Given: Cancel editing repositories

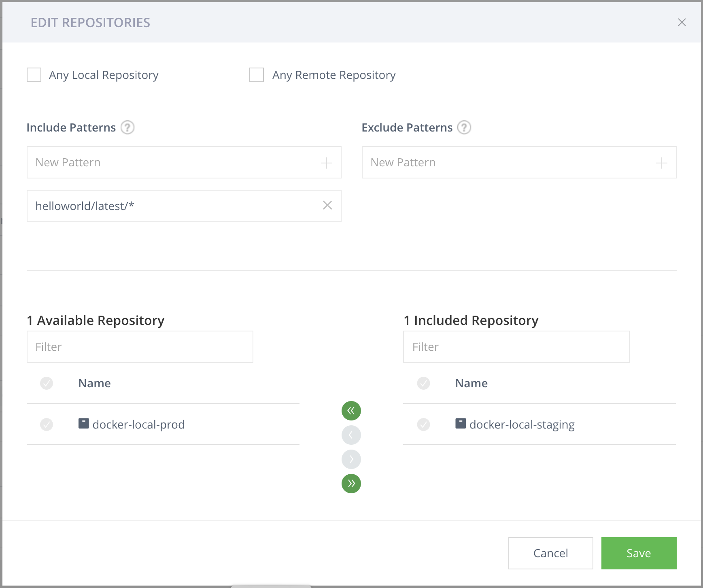Looking at the screenshot, I should click(550, 553).
